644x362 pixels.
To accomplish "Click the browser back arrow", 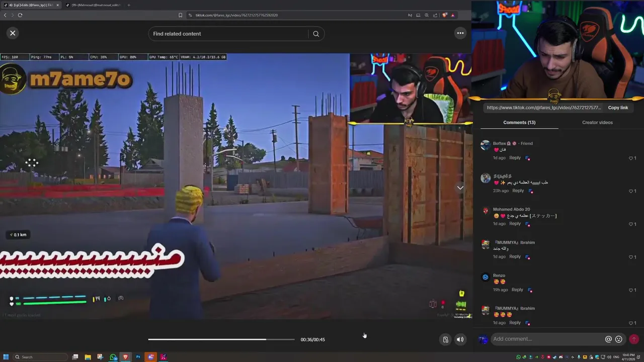I will coord(5,15).
